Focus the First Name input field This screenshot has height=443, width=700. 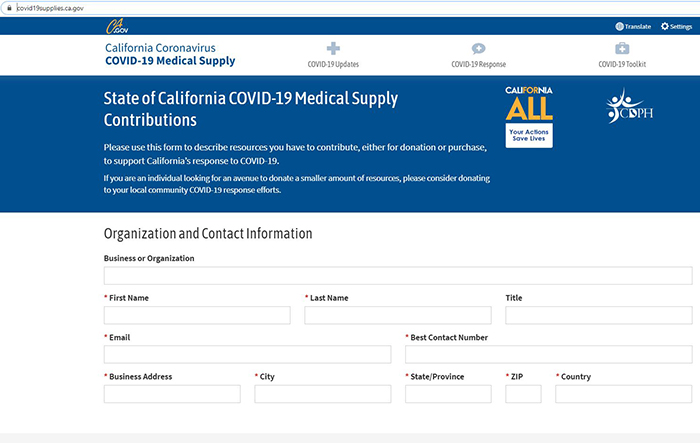(197, 315)
